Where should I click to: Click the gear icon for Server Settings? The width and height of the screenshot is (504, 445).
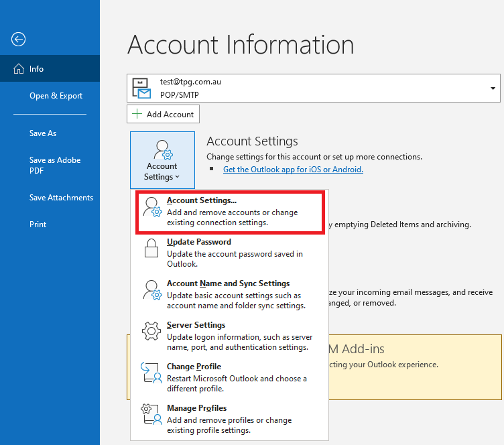point(151,331)
